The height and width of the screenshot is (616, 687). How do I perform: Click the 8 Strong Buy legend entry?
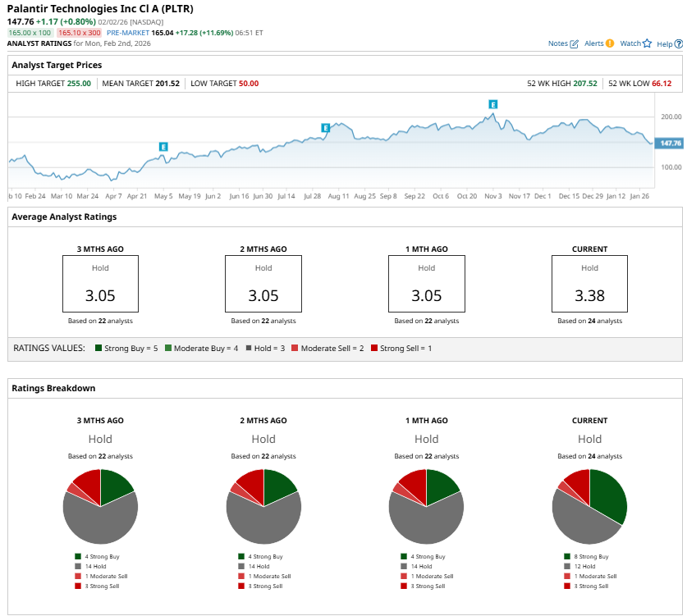click(586, 556)
